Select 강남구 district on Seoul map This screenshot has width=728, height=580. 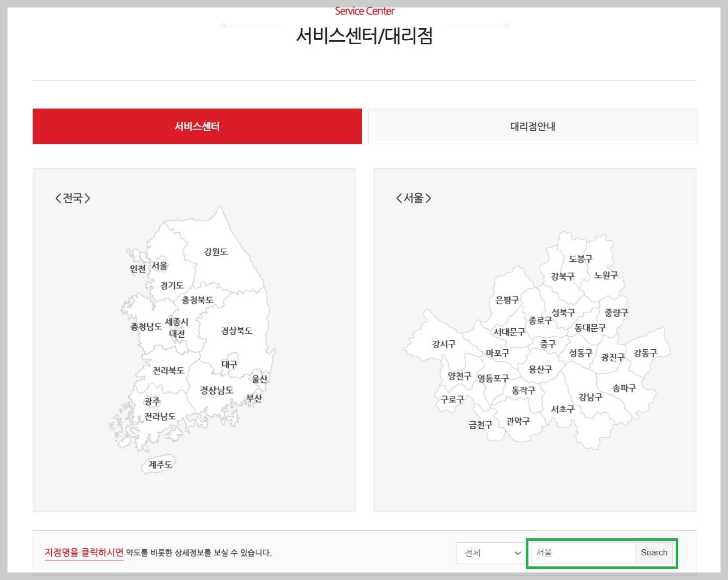[x=591, y=397]
